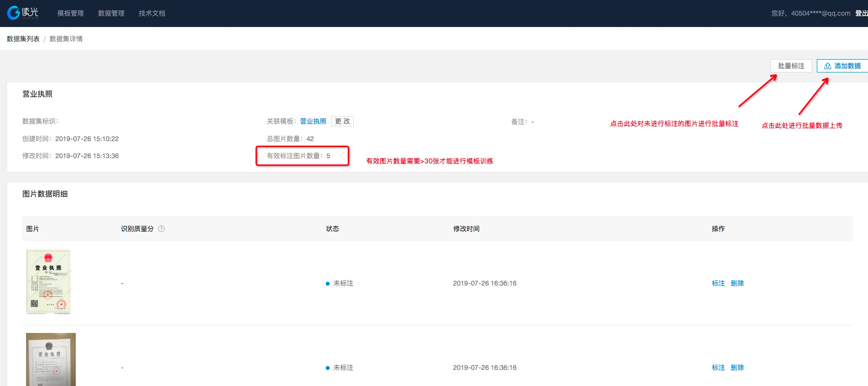This screenshot has width=868, height=386.
Task: Click the 营业执照 dataset title
Action: click(x=37, y=94)
